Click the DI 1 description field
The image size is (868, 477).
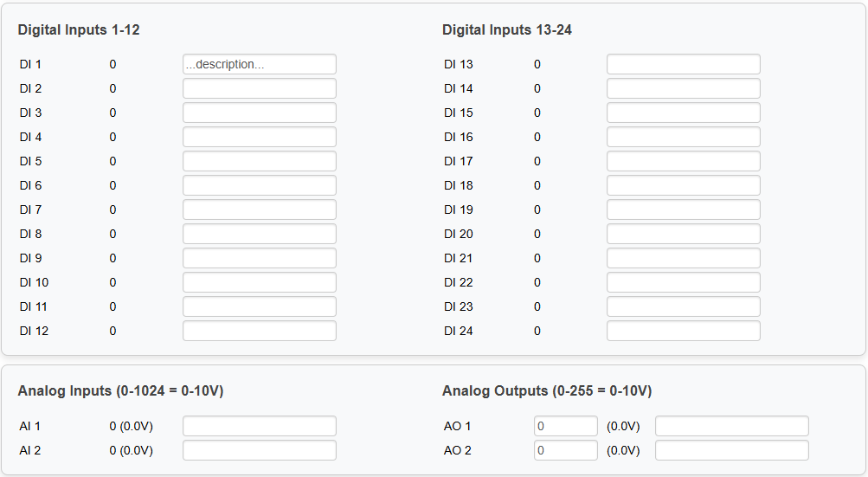click(259, 64)
